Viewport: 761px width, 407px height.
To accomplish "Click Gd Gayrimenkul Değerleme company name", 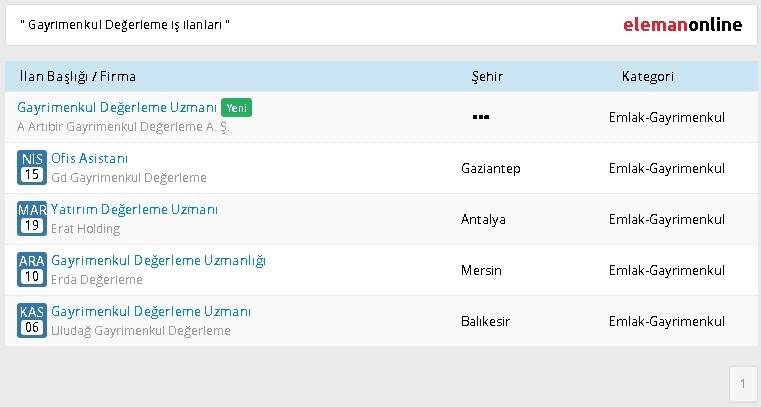I will pyautogui.click(x=129, y=178).
